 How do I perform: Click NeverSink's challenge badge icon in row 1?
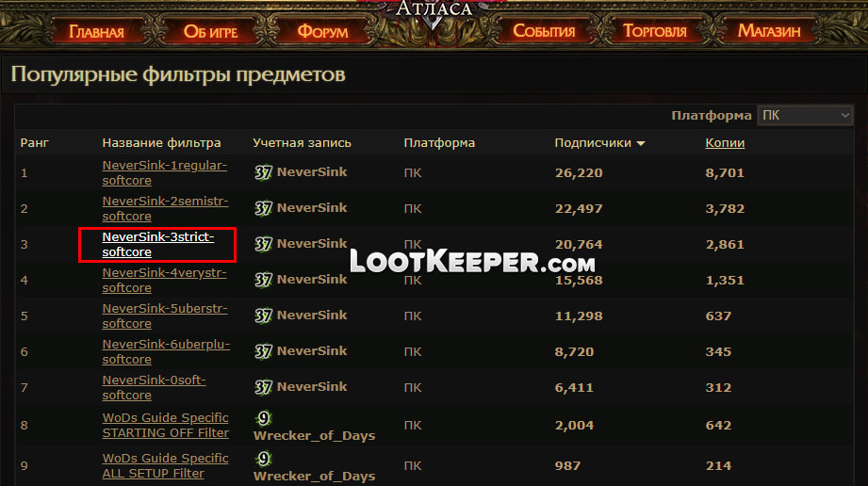pos(263,172)
